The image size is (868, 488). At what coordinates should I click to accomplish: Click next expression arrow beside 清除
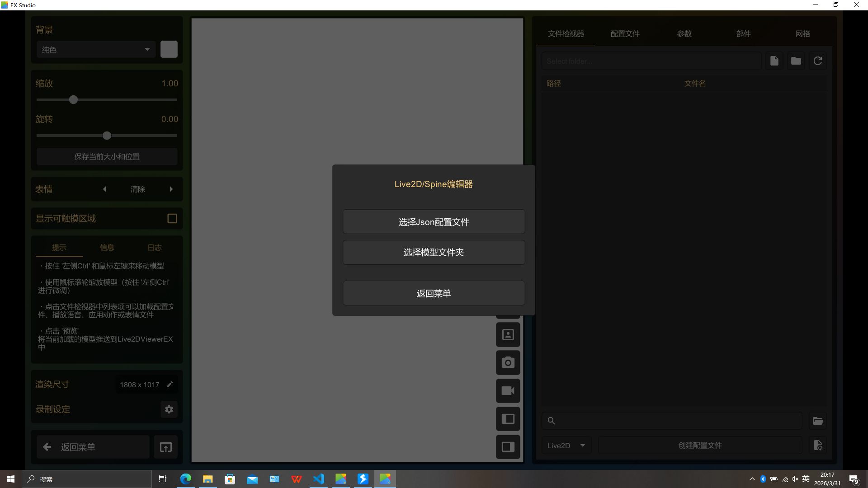171,189
